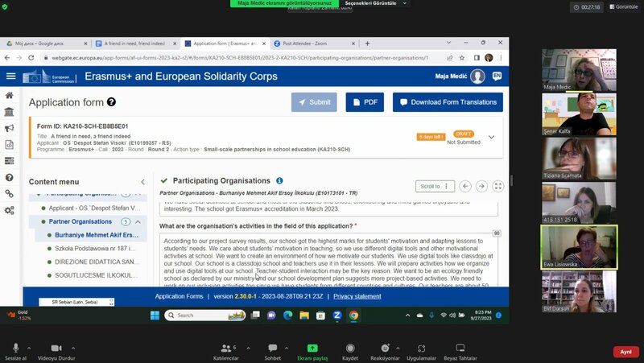Open the link chain icon in sidebar

coord(9,194)
